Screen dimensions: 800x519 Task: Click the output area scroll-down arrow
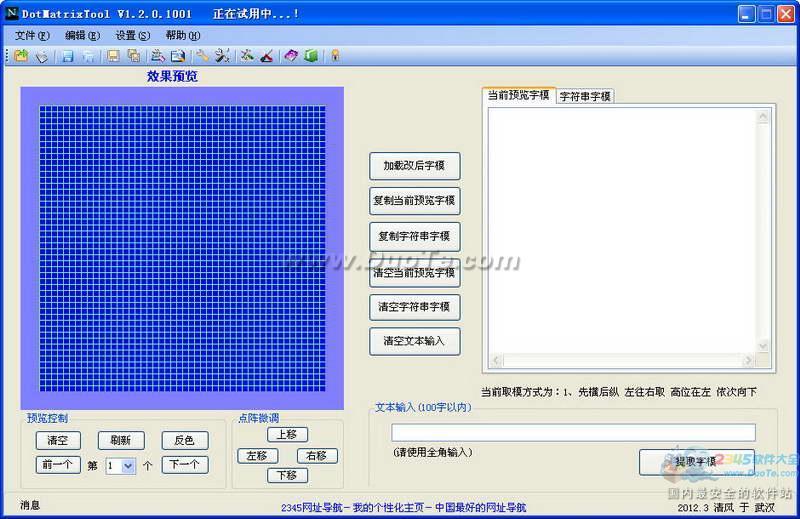coord(763,346)
